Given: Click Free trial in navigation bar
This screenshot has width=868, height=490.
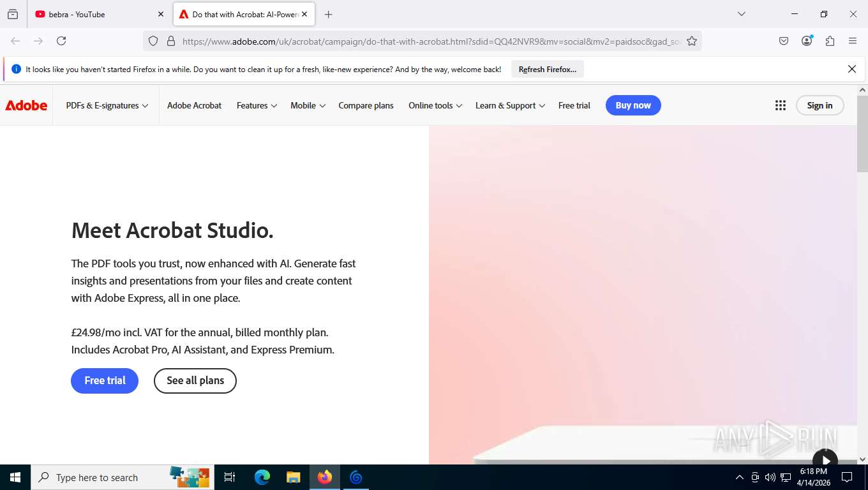Looking at the screenshot, I should (574, 105).
